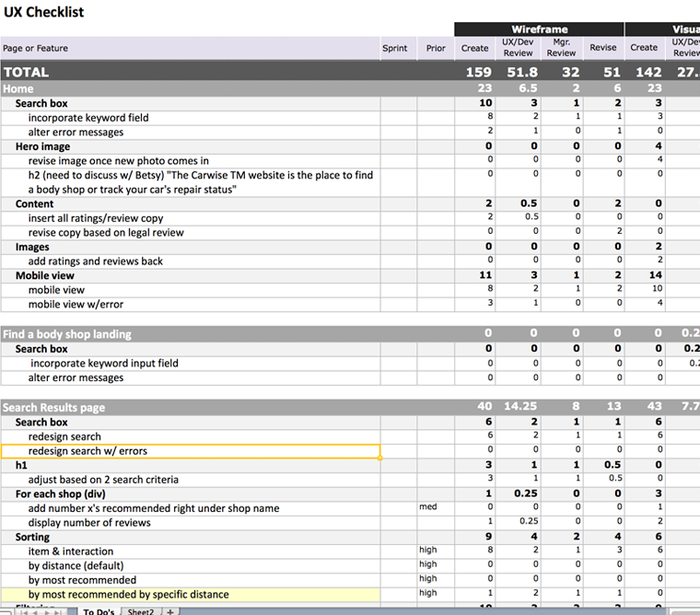
Task: Select the Content group cell
Action: click(190, 204)
